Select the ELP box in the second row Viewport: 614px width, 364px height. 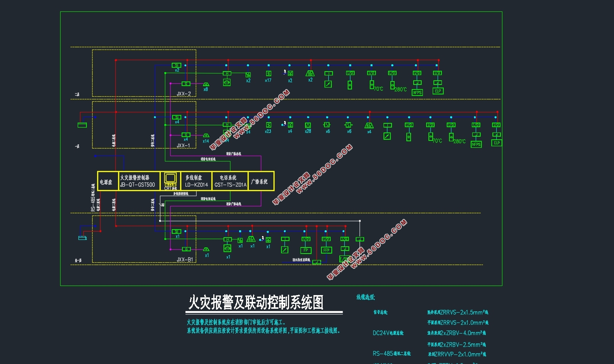click(x=497, y=143)
